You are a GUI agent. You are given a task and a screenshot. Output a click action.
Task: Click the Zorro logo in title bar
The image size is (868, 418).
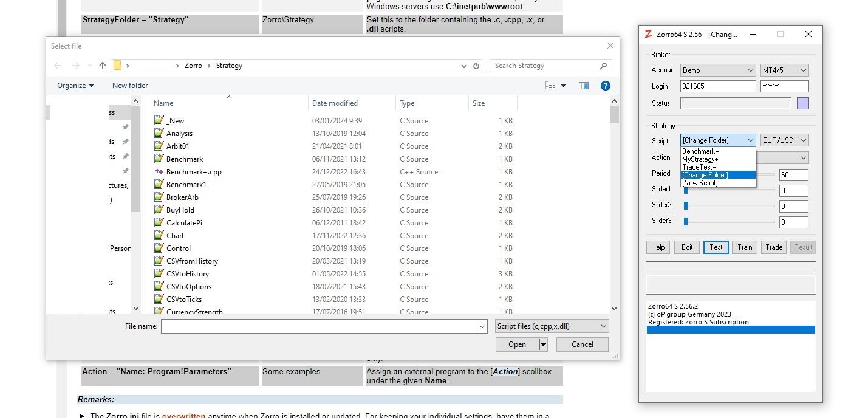pos(649,35)
